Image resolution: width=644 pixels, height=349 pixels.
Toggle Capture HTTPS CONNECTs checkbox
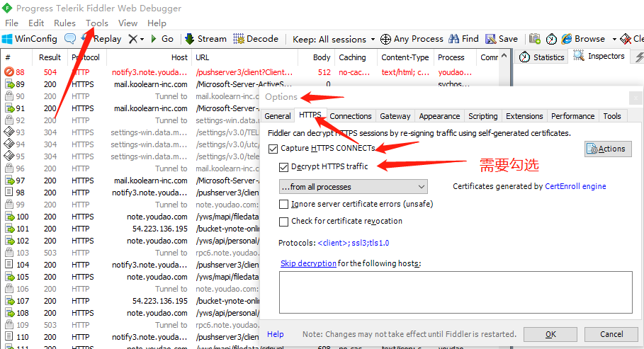(x=273, y=149)
